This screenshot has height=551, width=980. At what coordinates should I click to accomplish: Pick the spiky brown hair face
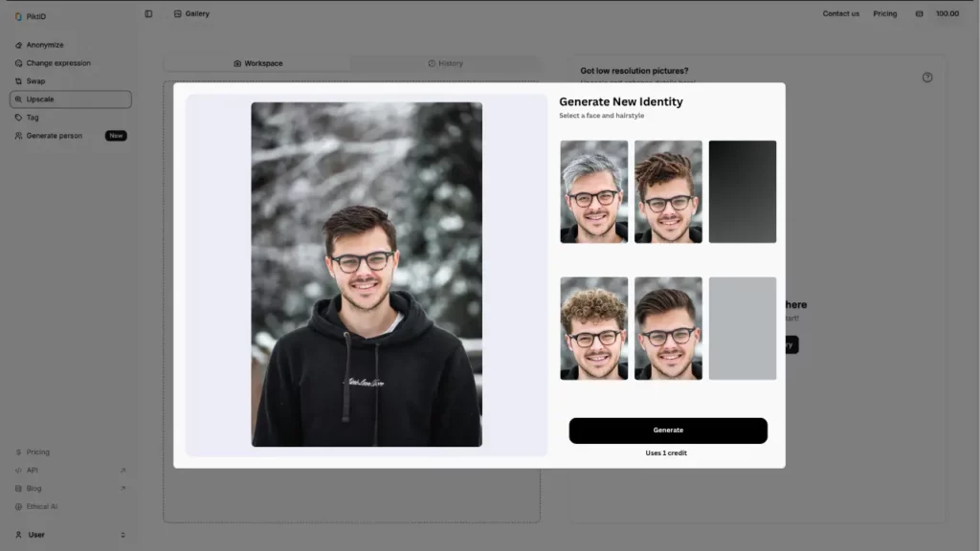[668, 191]
